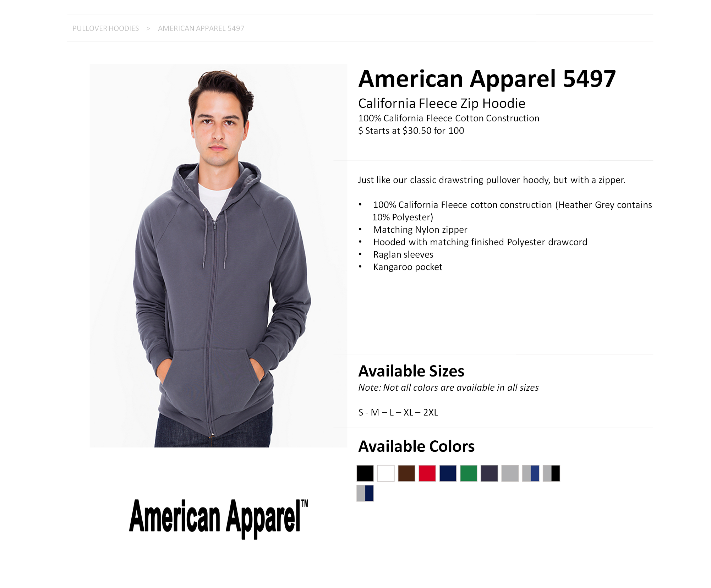Click the S - M - L - XL - 2XL size list

coord(398,412)
